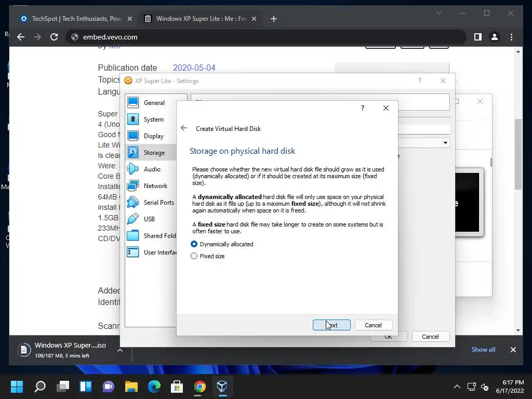
Task: Open File Explorer from taskbar
Action: 131,386
